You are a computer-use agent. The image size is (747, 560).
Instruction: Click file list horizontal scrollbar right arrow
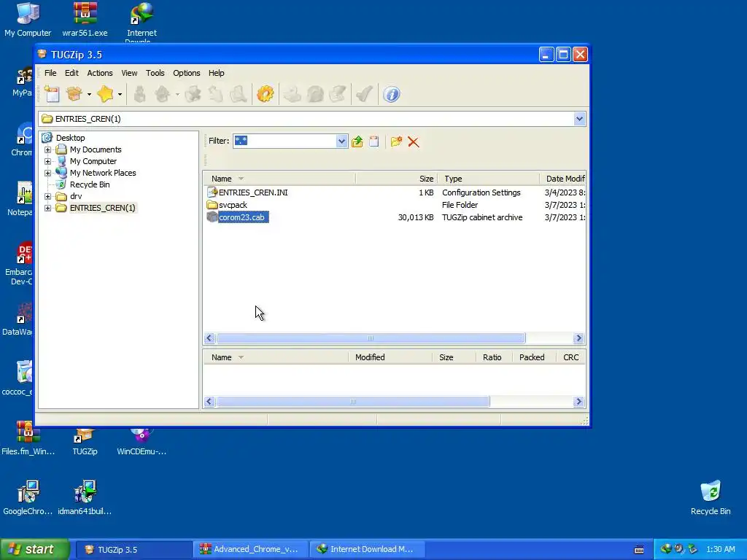click(578, 338)
